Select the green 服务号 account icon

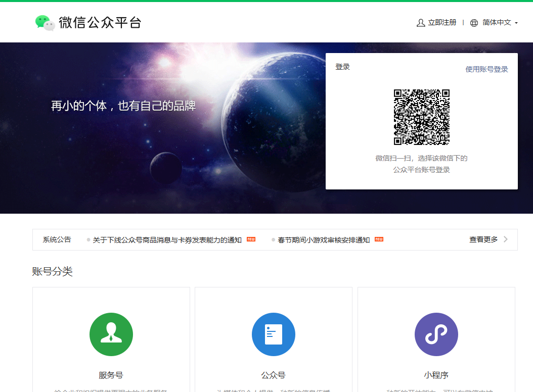point(111,334)
